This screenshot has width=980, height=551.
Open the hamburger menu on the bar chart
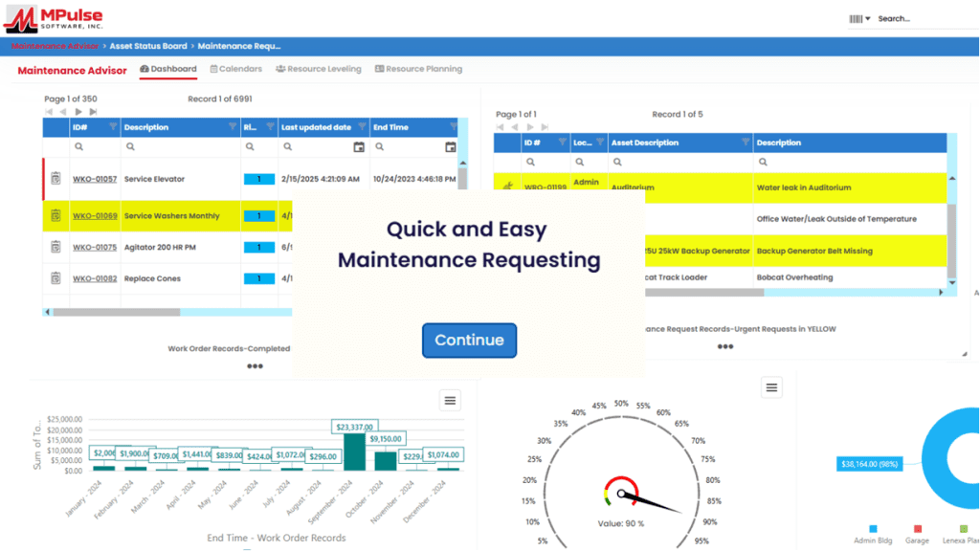coord(451,400)
